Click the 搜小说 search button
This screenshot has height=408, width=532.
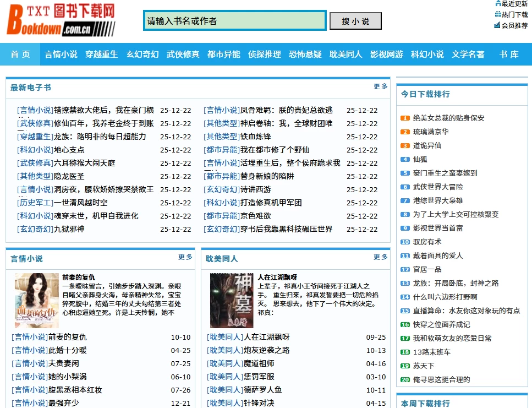pyautogui.click(x=355, y=20)
